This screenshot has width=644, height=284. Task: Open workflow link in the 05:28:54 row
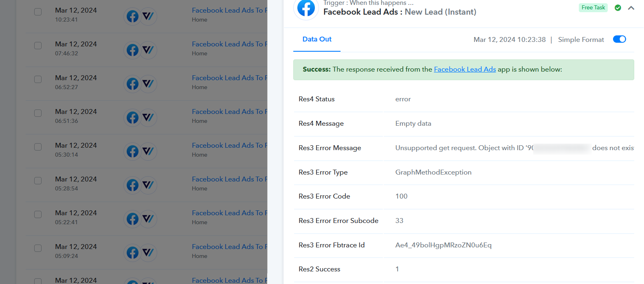click(x=229, y=179)
